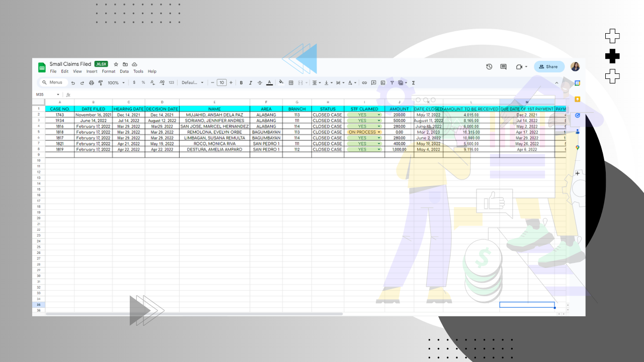Open the cell borders tool

[291, 82]
